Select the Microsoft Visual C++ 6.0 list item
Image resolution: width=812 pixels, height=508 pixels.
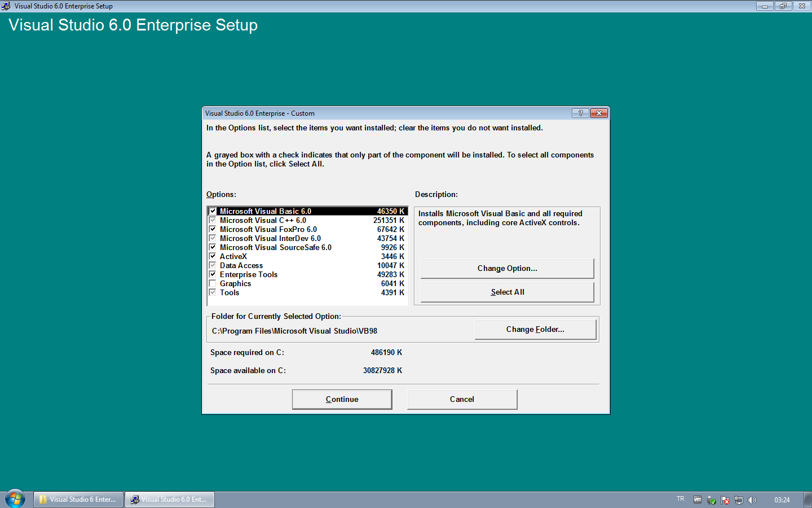263,221
